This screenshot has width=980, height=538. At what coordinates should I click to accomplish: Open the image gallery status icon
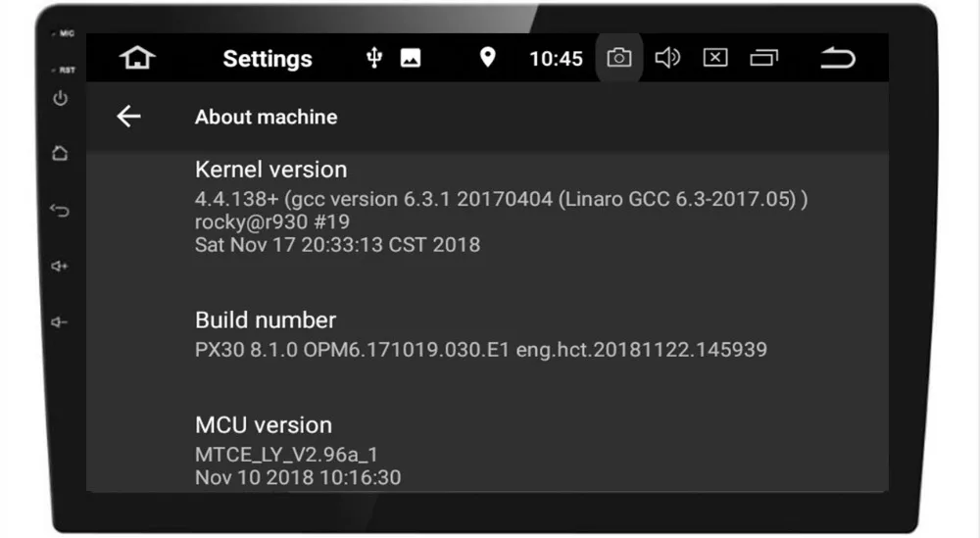(x=411, y=58)
